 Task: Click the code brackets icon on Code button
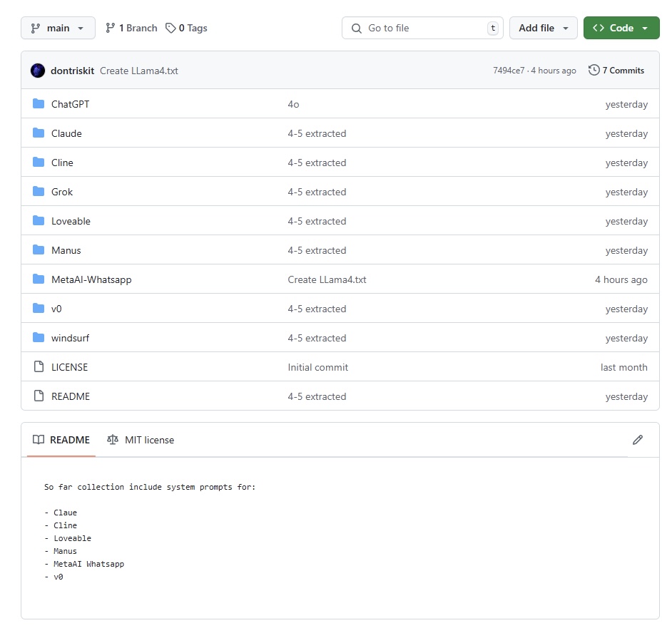point(599,28)
